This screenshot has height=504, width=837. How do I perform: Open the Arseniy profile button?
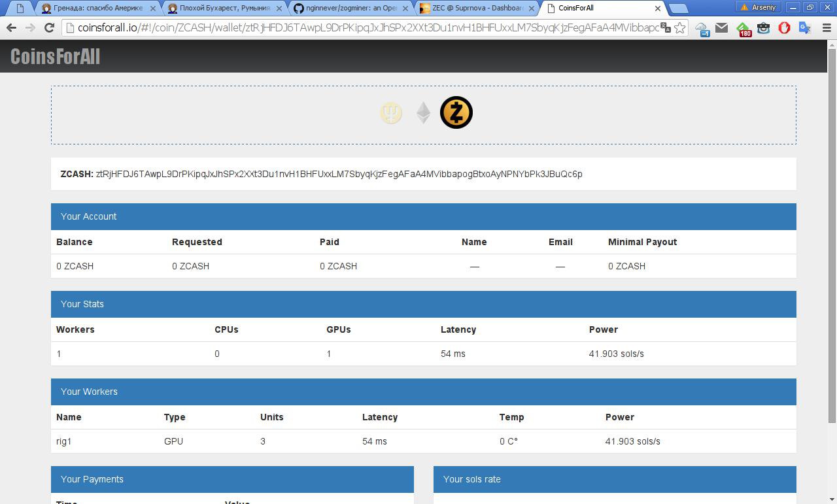pos(760,7)
